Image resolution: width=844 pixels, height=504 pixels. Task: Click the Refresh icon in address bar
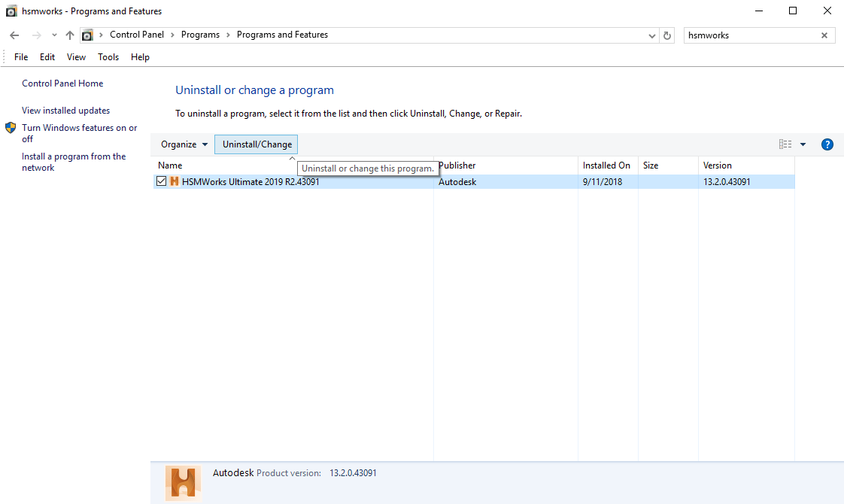[x=668, y=35]
